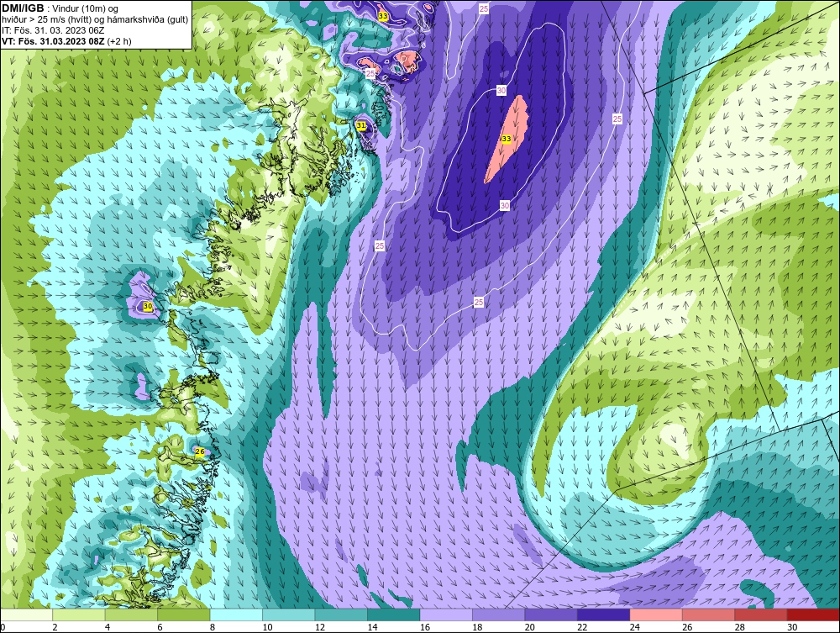Image resolution: width=840 pixels, height=633 pixels.
Task: Select the dark red legend swatch above 30
Action: pyautogui.click(x=814, y=615)
